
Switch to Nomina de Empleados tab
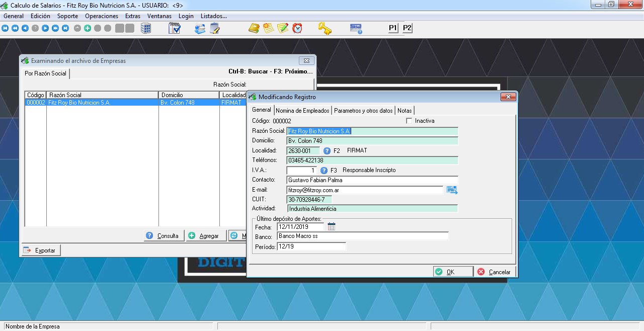pos(302,111)
